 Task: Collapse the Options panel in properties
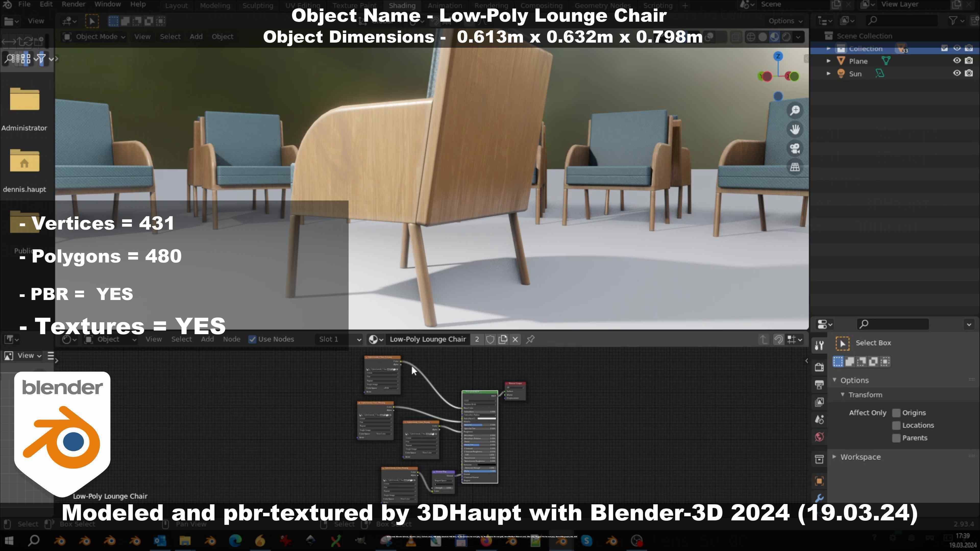click(x=835, y=380)
